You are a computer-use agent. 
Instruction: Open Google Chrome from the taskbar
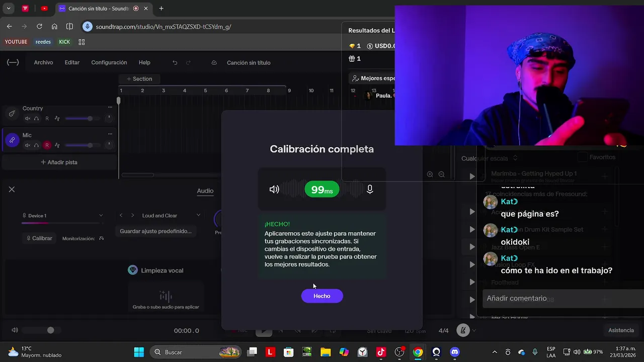click(418, 352)
